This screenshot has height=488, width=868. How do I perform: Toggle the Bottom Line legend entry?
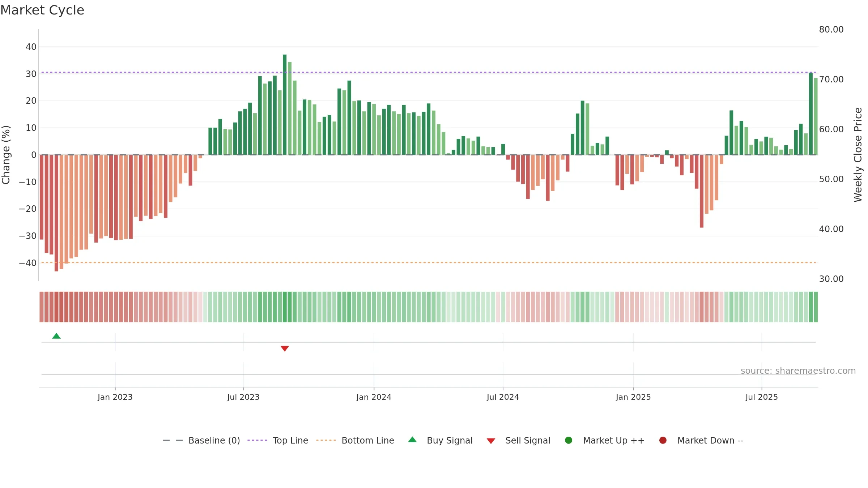pyautogui.click(x=355, y=440)
